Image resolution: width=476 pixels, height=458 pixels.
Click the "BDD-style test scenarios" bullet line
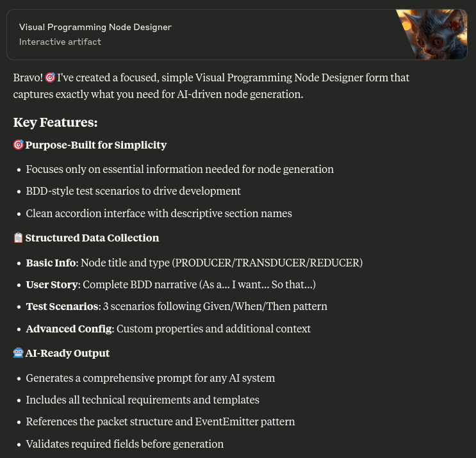(133, 191)
